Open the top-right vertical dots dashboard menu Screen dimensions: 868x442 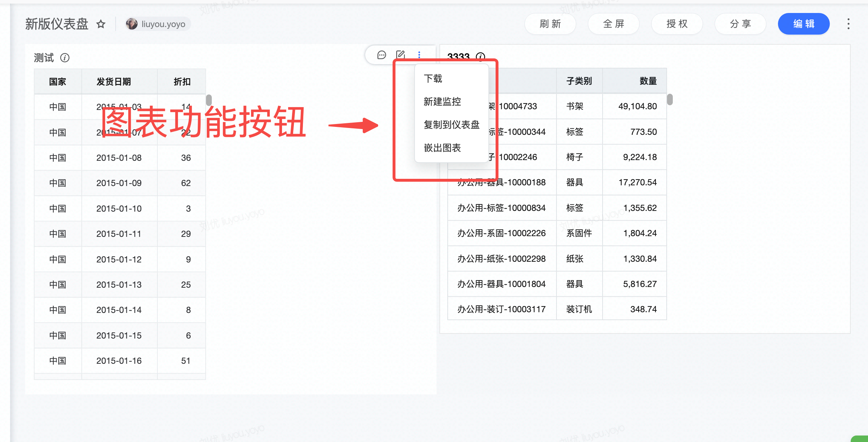[x=849, y=24]
